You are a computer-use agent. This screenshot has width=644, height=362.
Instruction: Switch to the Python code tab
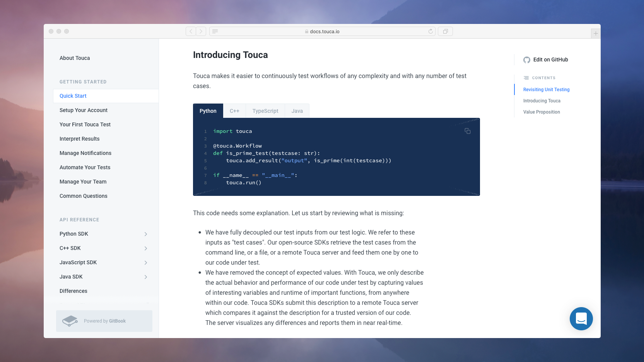[x=208, y=111]
